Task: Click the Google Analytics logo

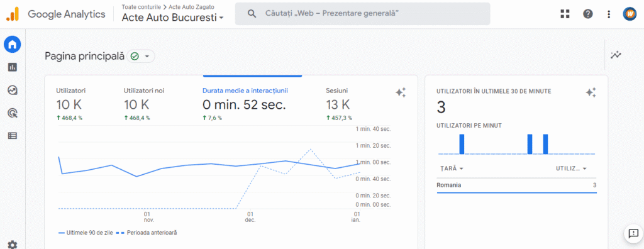Action: click(13, 14)
